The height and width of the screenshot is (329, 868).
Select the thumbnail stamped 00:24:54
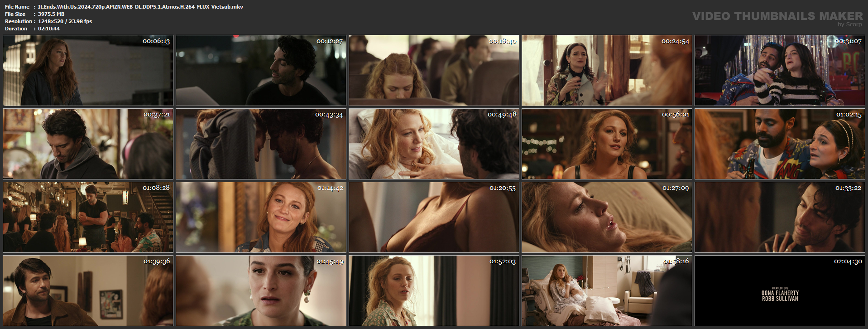tap(607, 71)
